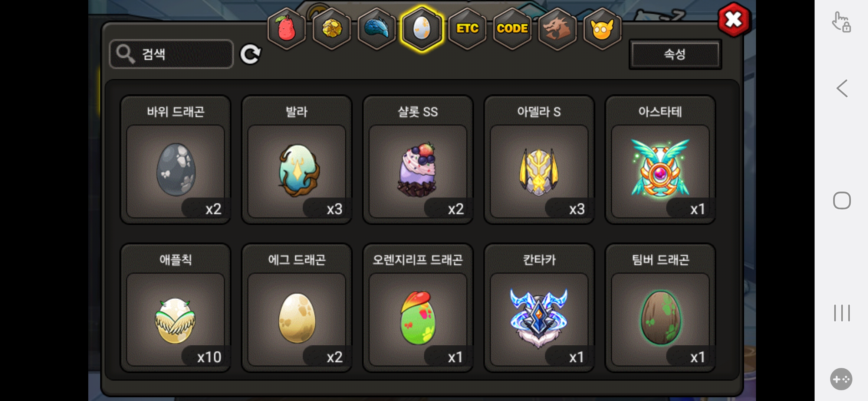
Task: Select the highlighted egg category tab
Action: click(422, 29)
